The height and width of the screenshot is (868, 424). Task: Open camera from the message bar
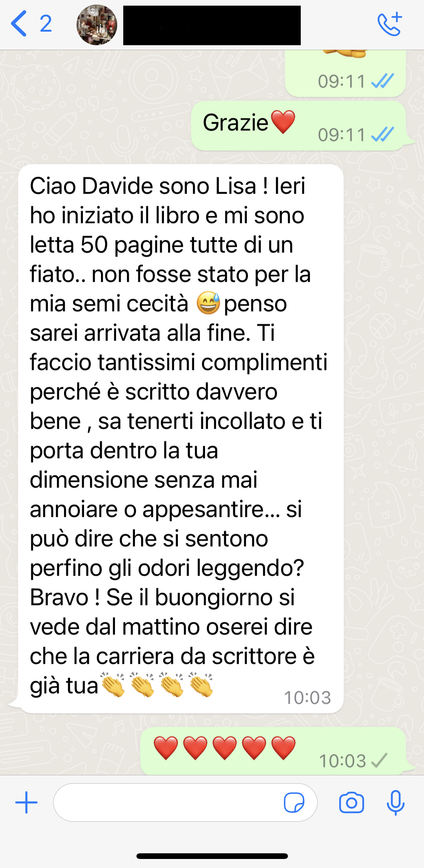pos(352,803)
